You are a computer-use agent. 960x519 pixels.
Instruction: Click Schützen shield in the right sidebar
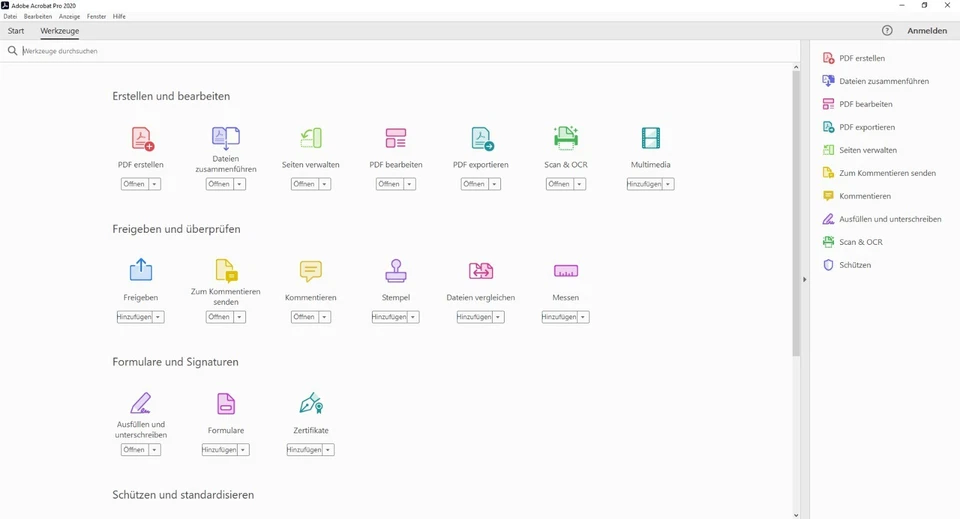[847, 265]
